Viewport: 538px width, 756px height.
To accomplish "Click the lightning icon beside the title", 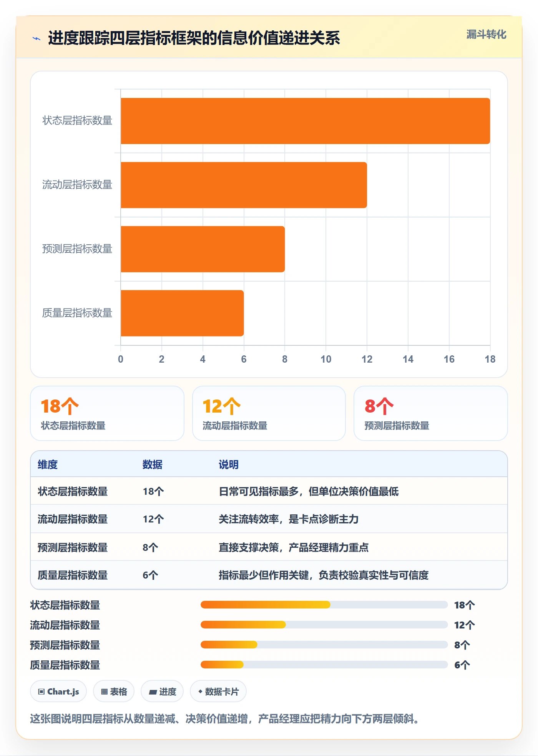I will 37,38.
